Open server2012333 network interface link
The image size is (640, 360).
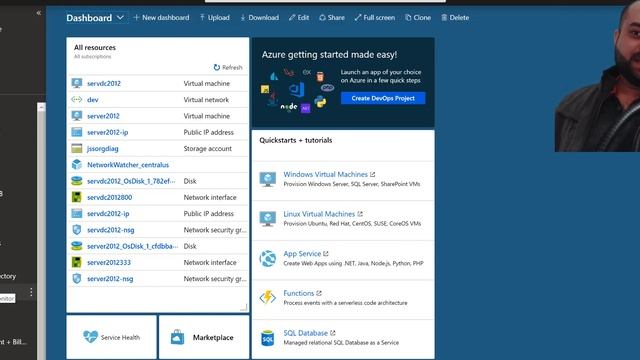109,262
